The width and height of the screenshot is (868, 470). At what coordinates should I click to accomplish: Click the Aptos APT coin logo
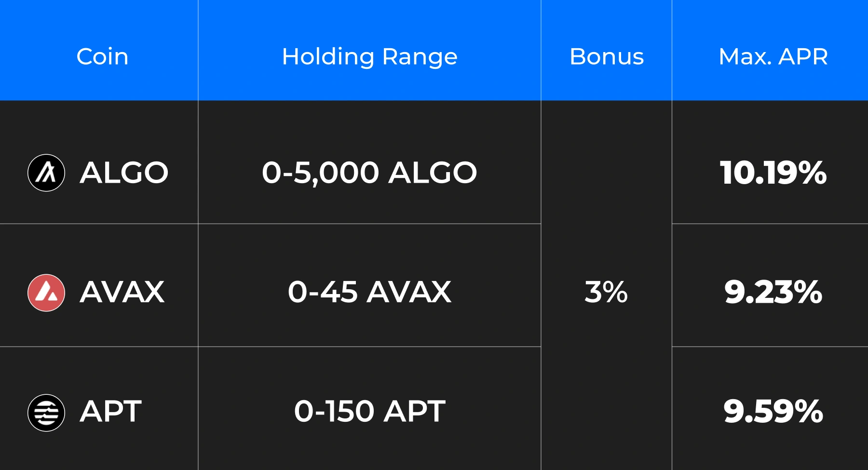click(46, 413)
